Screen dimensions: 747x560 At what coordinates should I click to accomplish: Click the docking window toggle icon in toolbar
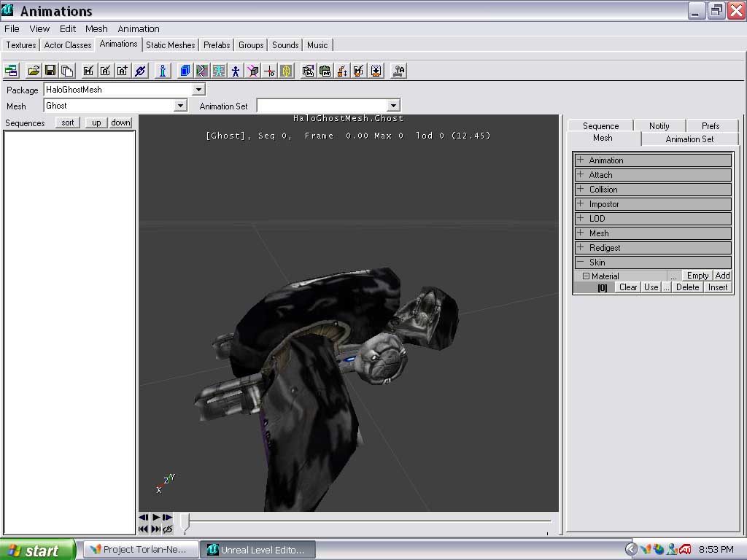11,71
